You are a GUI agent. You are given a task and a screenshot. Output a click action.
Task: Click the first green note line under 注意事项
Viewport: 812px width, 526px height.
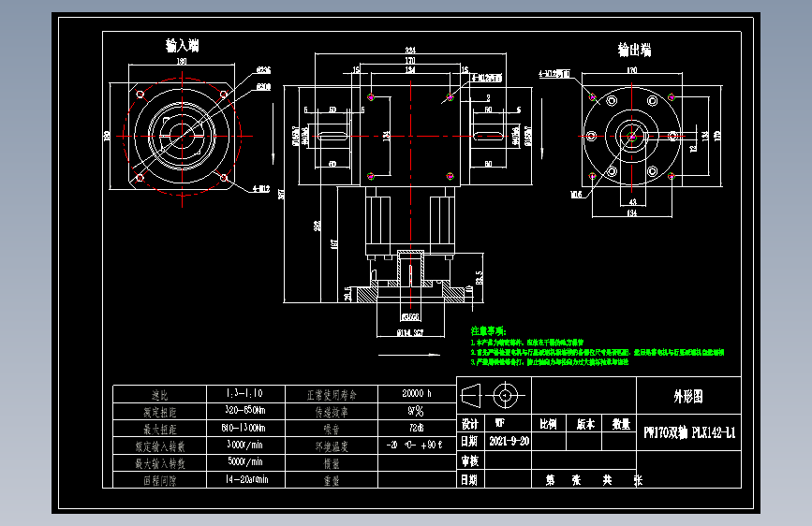pyautogui.click(x=527, y=343)
